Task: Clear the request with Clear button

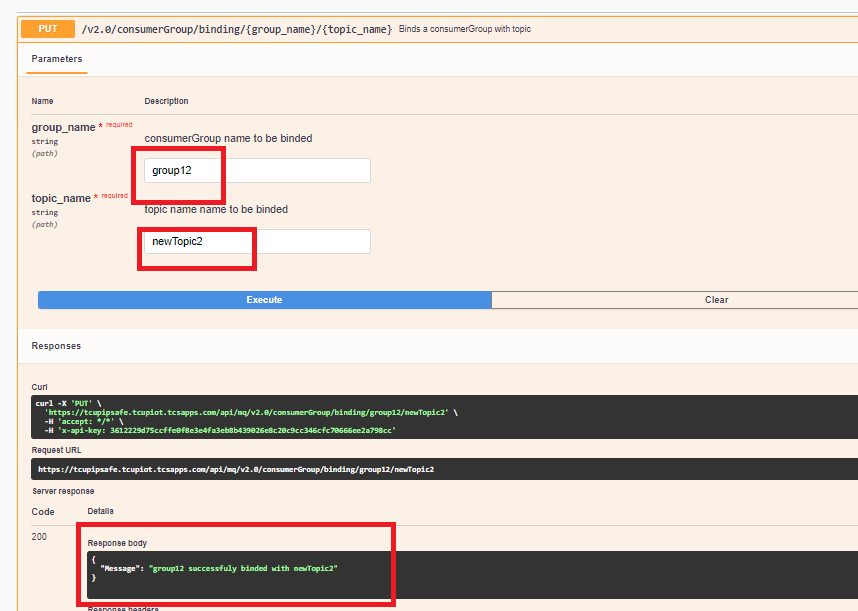Action: [x=675, y=300]
